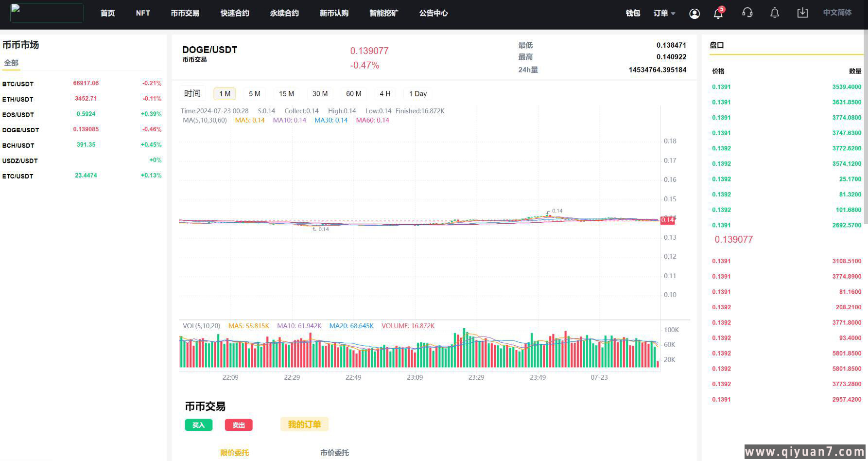
Task: Click the green 买入 buy button
Action: 198,425
